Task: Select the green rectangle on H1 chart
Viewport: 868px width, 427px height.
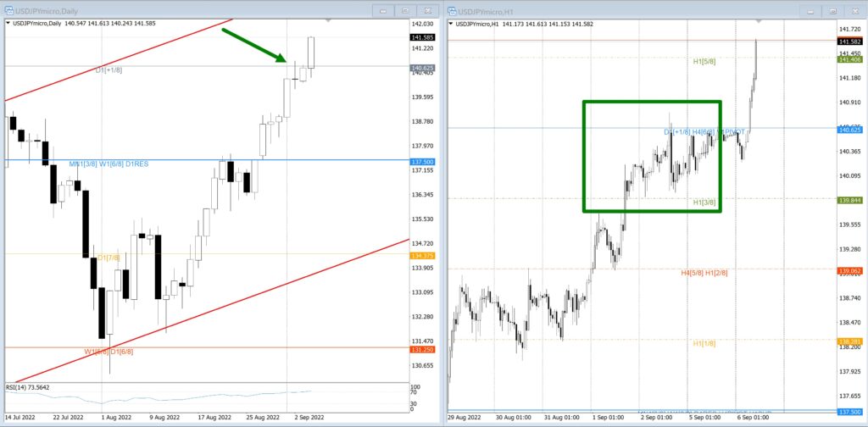Action: click(584, 157)
